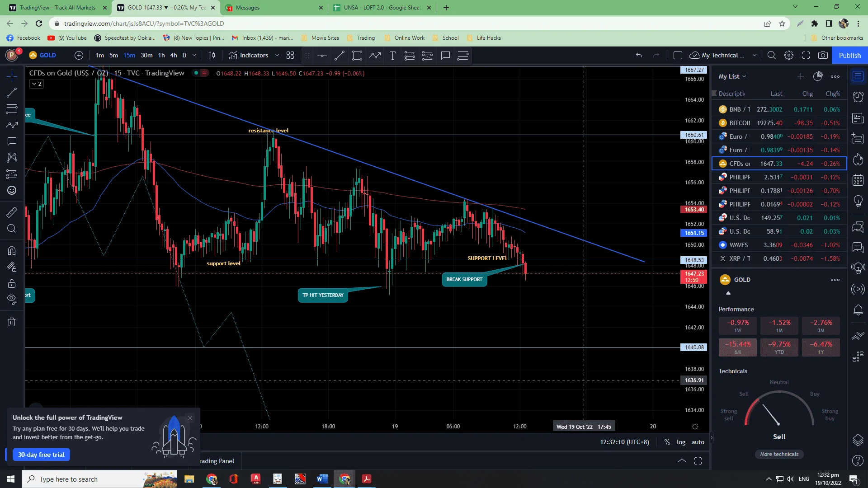Click More technicals button

click(x=779, y=454)
